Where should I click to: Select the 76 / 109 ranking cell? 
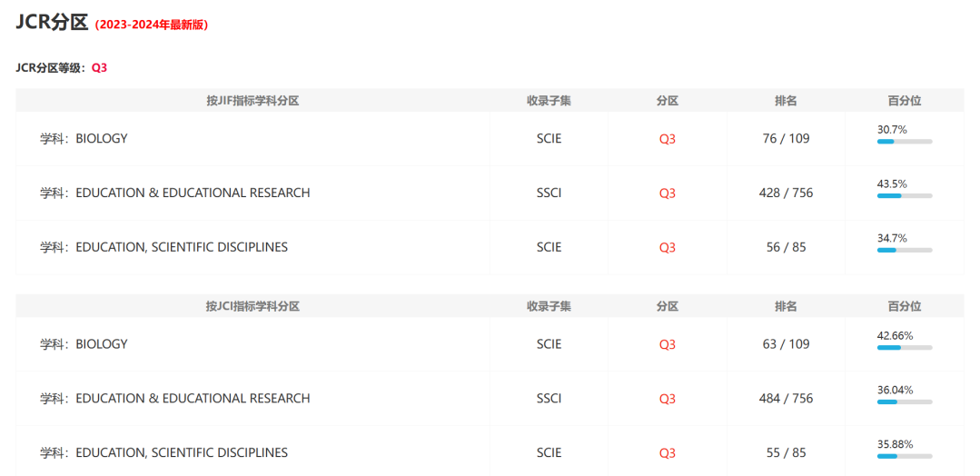(x=786, y=139)
